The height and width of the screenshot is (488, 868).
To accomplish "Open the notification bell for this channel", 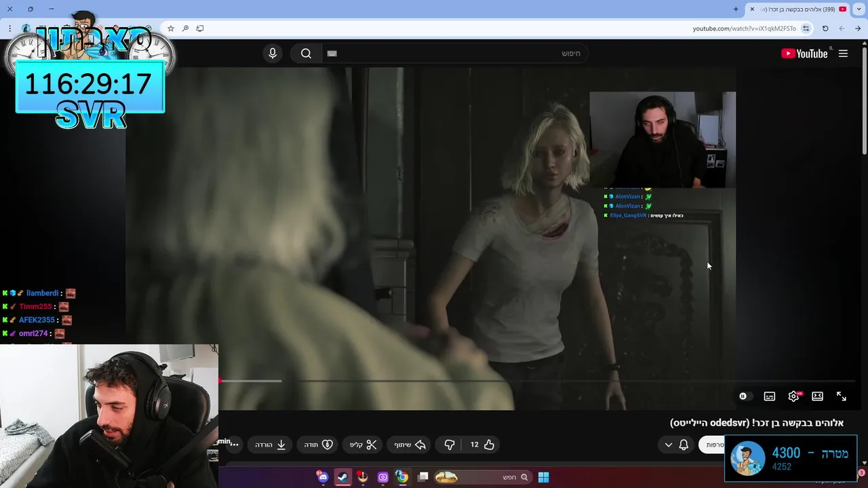I will click(x=684, y=445).
